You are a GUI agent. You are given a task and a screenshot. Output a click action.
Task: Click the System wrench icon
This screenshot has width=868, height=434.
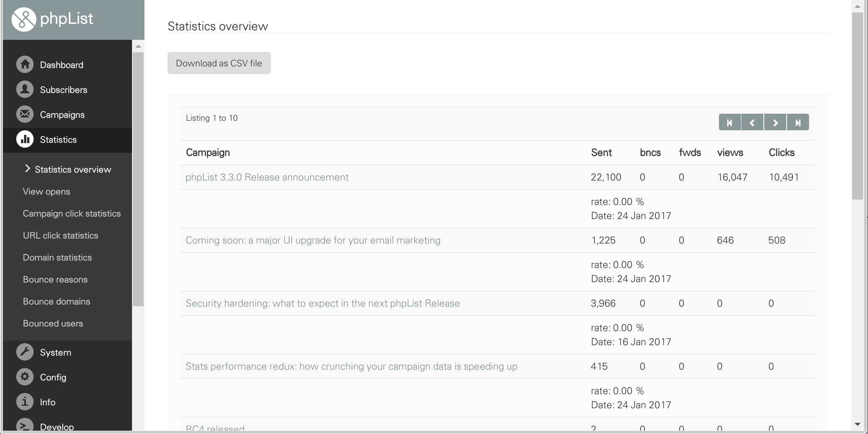tap(25, 352)
